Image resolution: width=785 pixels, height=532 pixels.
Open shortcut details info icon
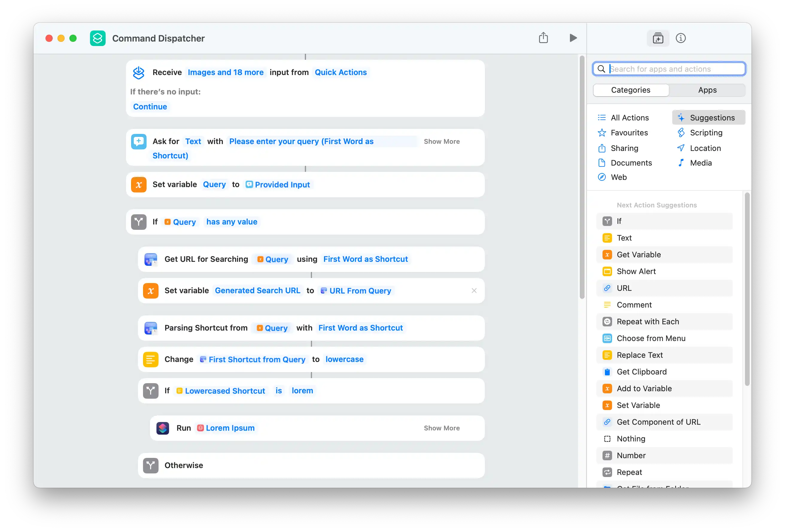pyautogui.click(x=680, y=38)
